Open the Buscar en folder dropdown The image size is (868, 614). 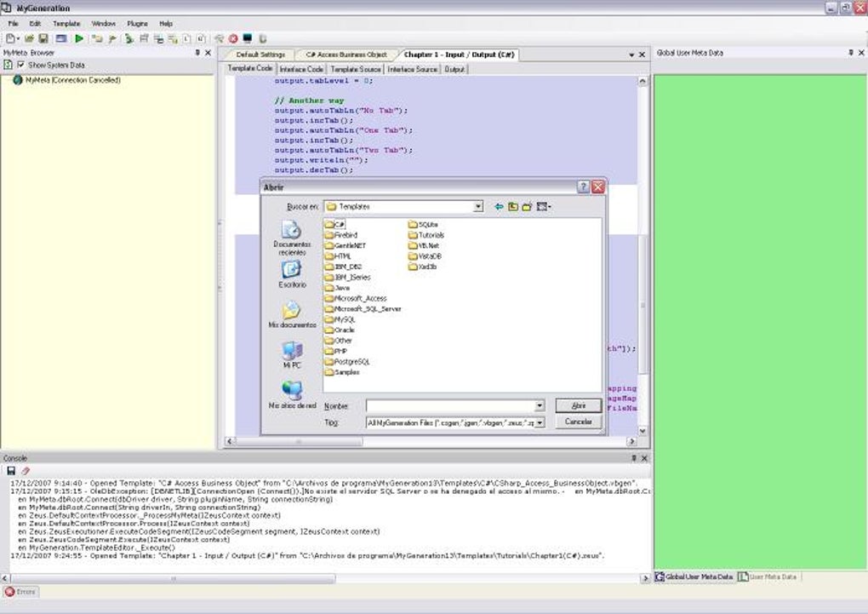click(477, 207)
